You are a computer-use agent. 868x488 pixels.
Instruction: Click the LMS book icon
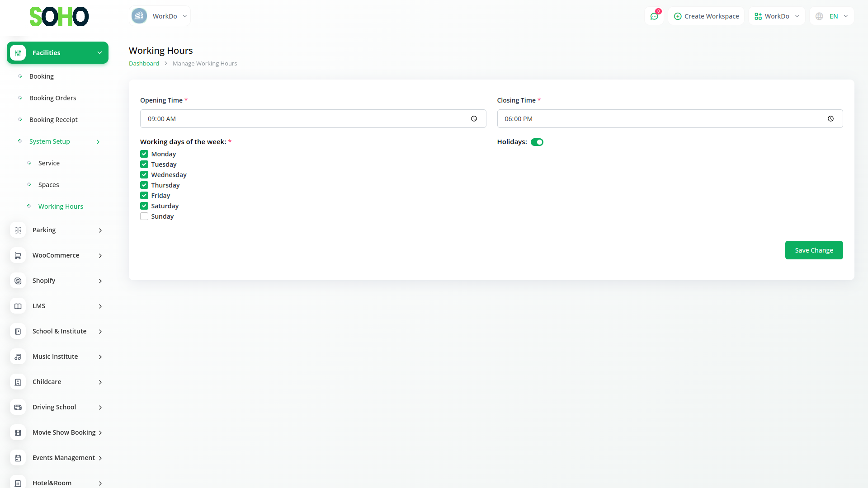[x=18, y=306]
